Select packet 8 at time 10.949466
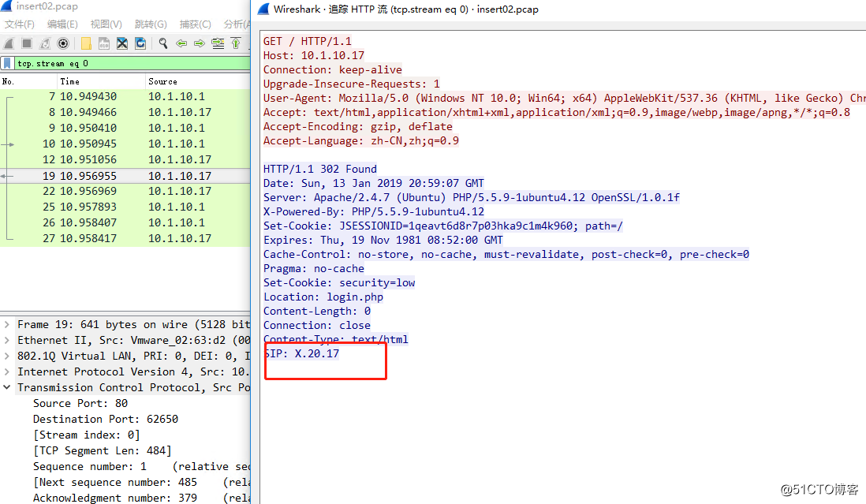 [125, 112]
